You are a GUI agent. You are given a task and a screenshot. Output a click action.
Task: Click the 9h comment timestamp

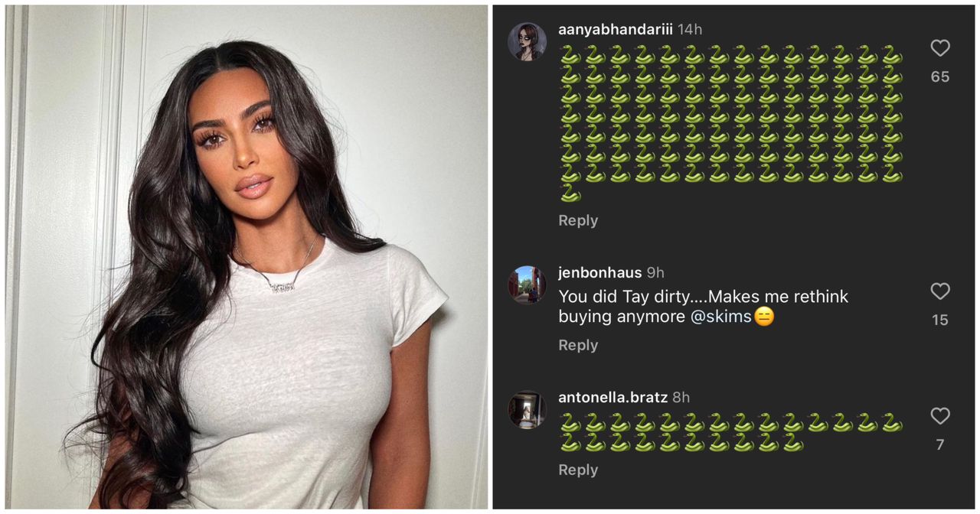click(x=655, y=272)
